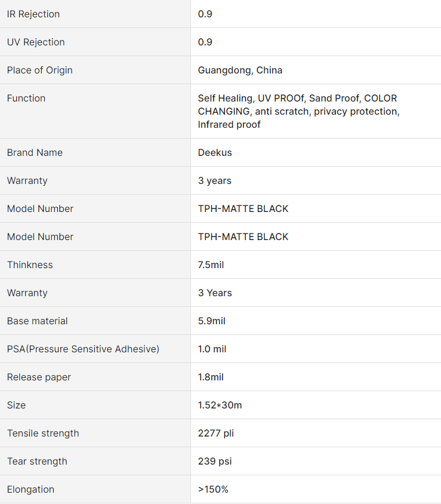Select the >150% elongation value
This screenshot has width=441, height=504.
[x=213, y=489]
